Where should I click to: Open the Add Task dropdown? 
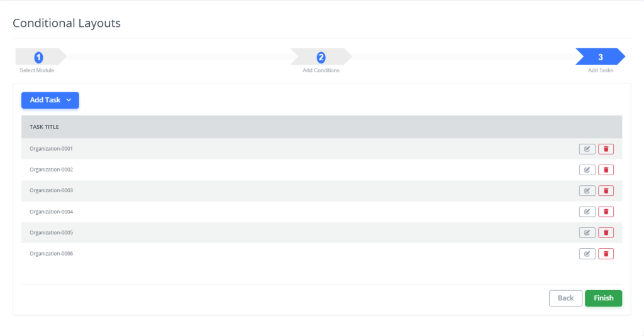(x=50, y=100)
